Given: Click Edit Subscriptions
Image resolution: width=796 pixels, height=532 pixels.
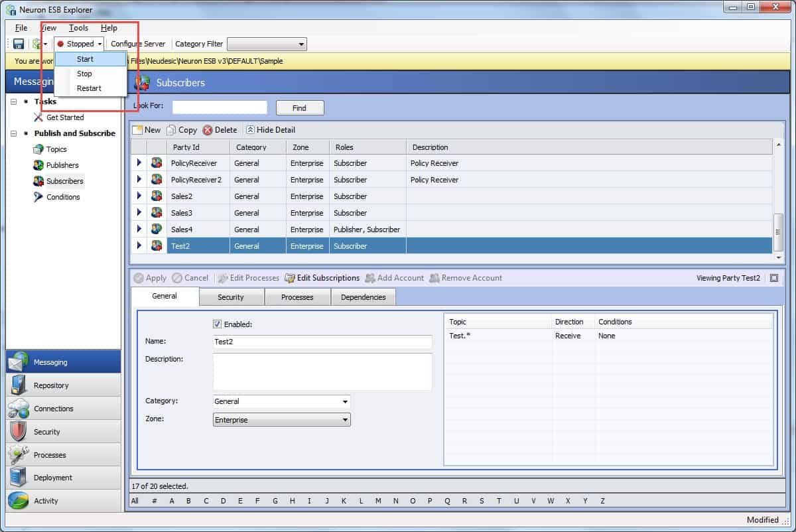Looking at the screenshot, I should click(322, 278).
